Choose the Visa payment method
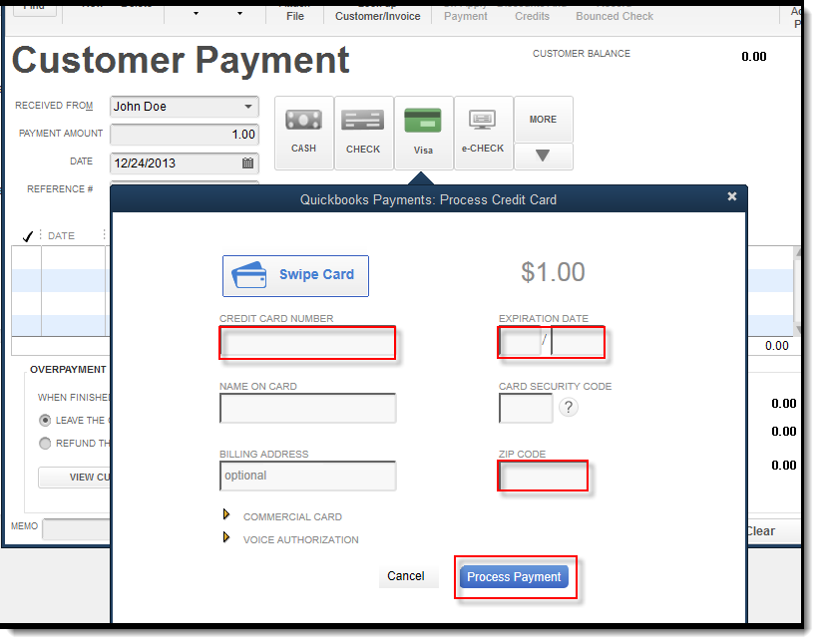This screenshot has width=819, height=644. point(424,133)
